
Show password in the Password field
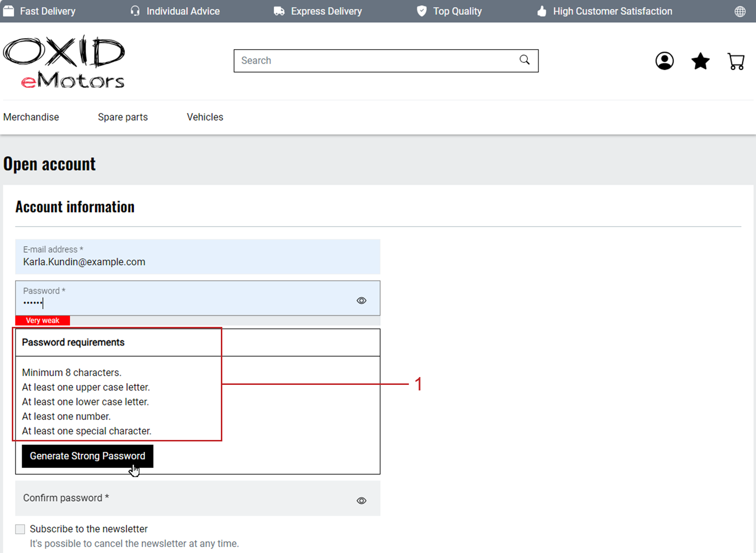[362, 300]
